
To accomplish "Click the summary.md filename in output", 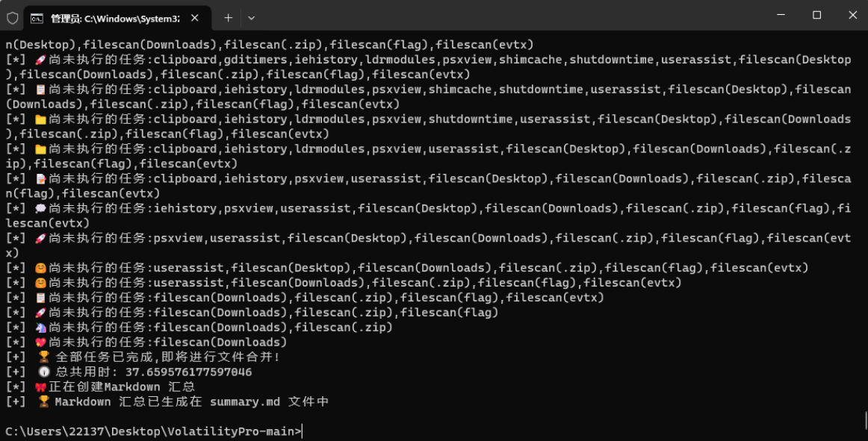I will pyautogui.click(x=244, y=402).
